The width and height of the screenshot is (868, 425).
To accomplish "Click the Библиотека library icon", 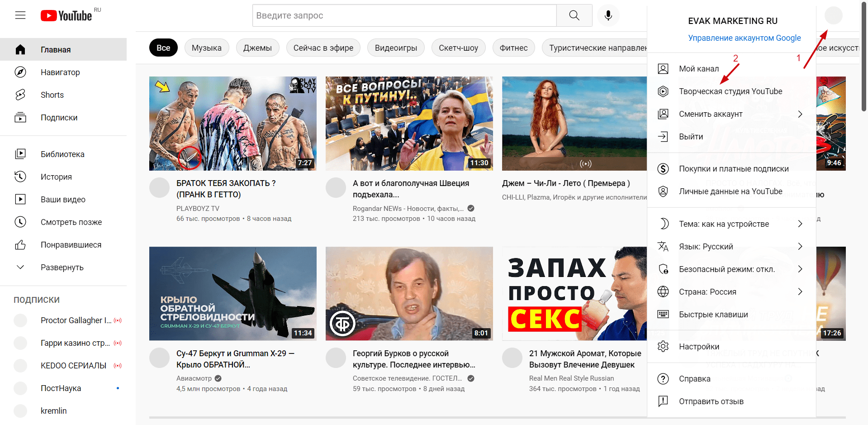I will [x=20, y=154].
